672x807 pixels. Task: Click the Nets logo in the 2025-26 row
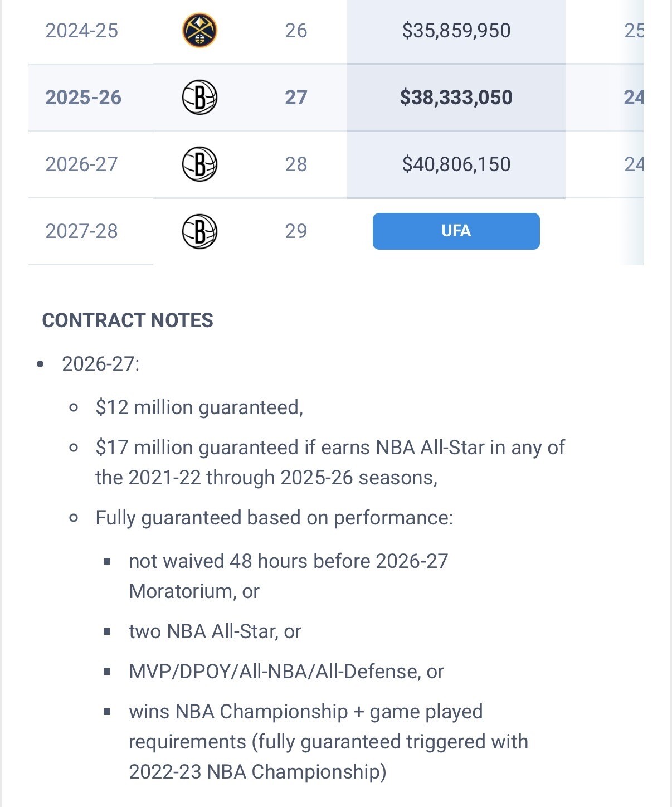(199, 98)
